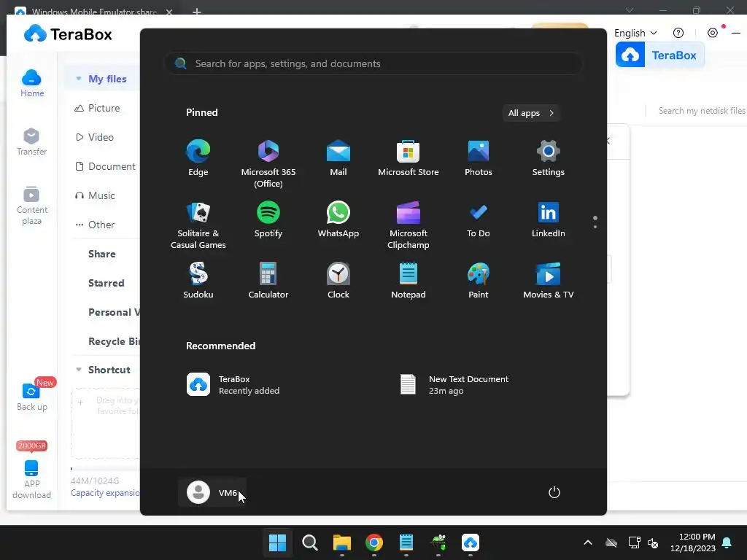Viewport: 747px width, 560px height.
Task: Open Back up in TeraBox sidebar
Action: point(32,397)
